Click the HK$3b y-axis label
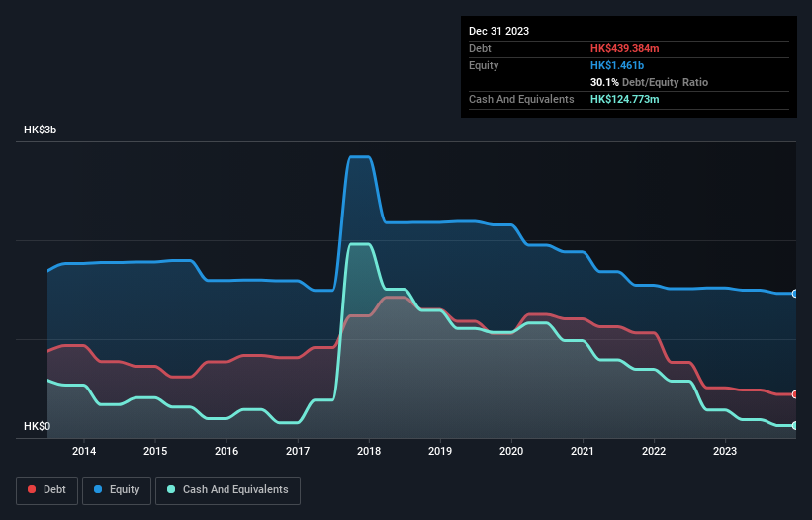812x520 pixels. 40,130
